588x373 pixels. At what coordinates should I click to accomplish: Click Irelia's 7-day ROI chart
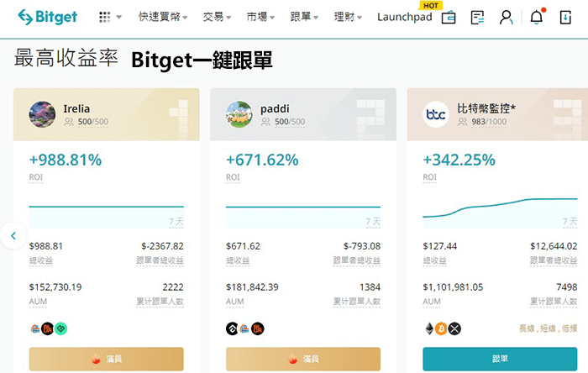click(x=106, y=215)
